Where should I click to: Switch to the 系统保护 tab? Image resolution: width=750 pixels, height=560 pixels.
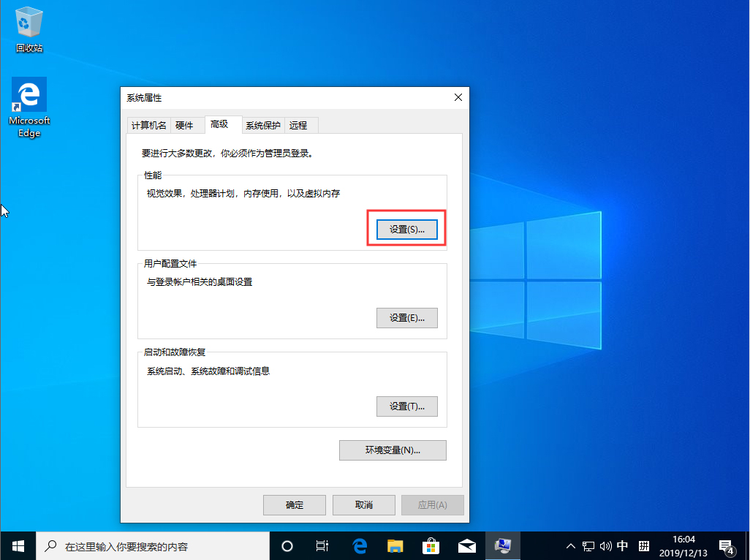[x=262, y=125]
